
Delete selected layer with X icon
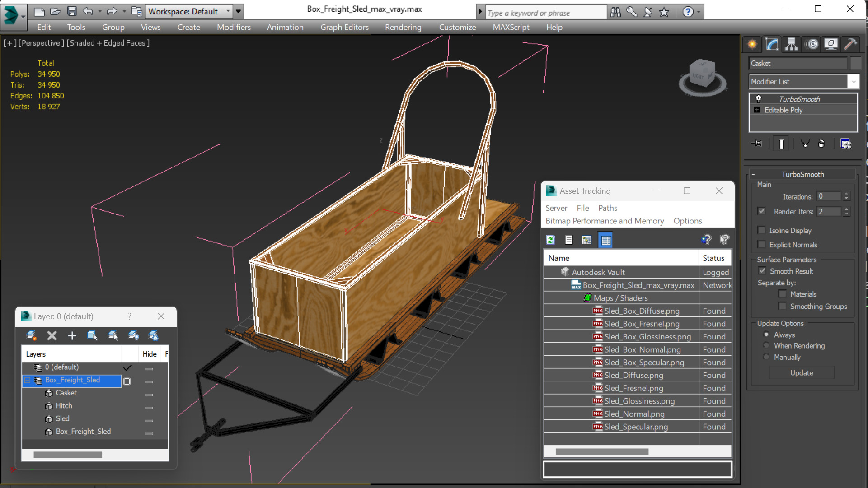coord(52,335)
